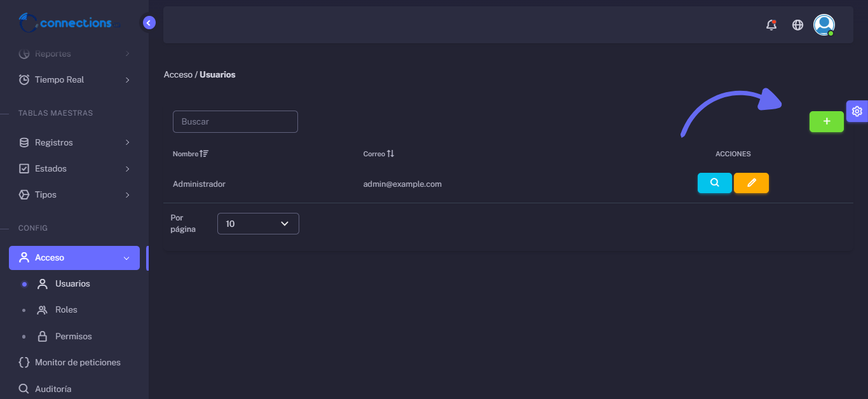This screenshot has height=399, width=868.
Task: Add a new user with green plus button
Action: tap(827, 121)
